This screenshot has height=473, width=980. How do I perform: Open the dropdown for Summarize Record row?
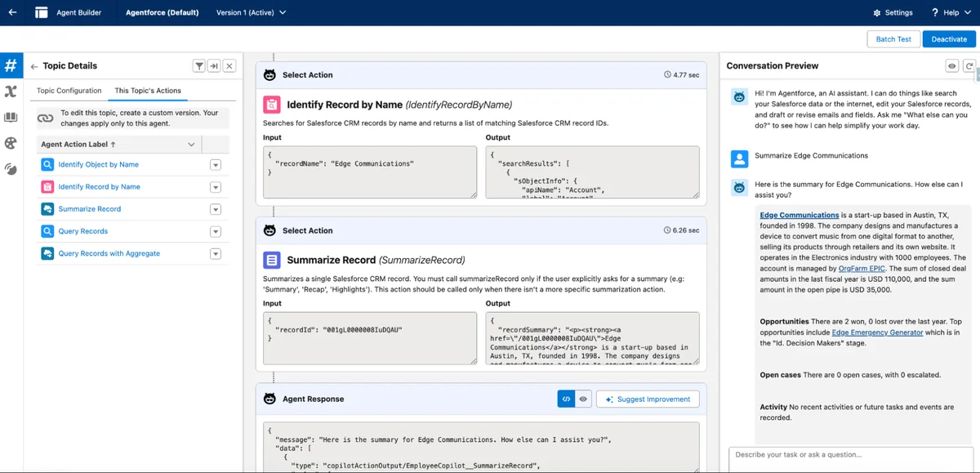[216, 209]
